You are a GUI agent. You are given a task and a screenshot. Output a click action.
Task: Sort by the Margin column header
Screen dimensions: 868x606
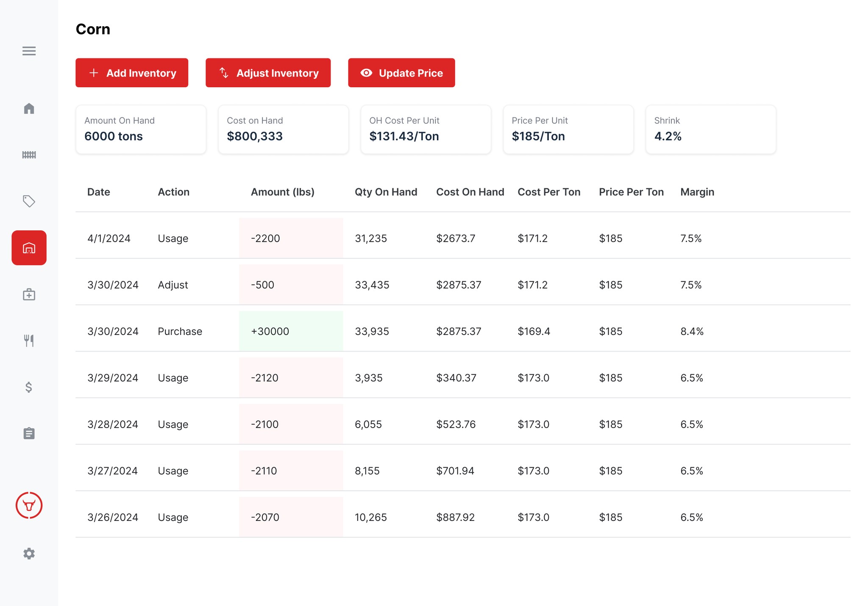[x=697, y=192]
